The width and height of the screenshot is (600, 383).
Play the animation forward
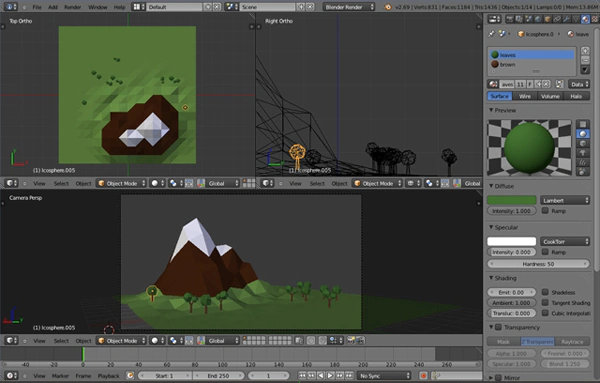(x=330, y=376)
